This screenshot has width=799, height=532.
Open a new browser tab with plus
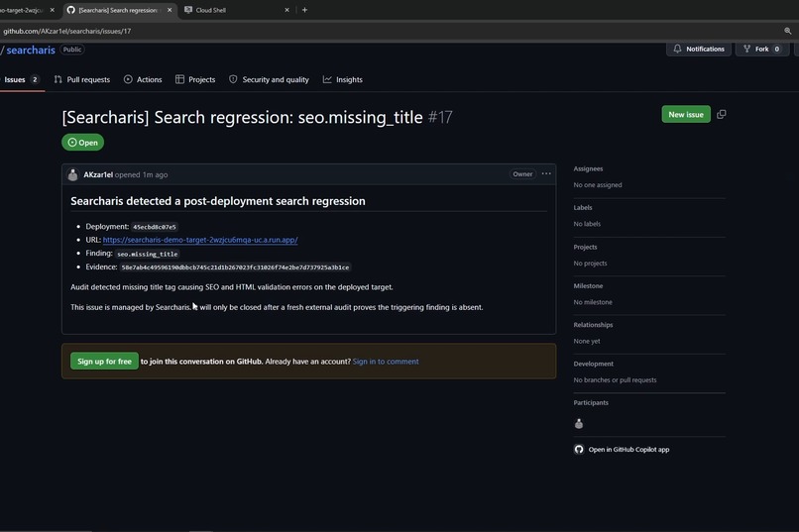(x=304, y=10)
